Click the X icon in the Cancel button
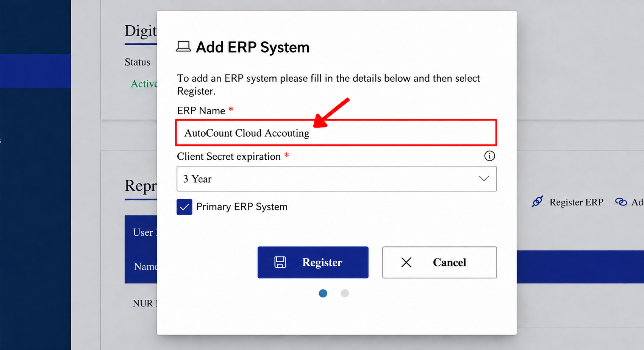The height and width of the screenshot is (350, 644). (406, 262)
